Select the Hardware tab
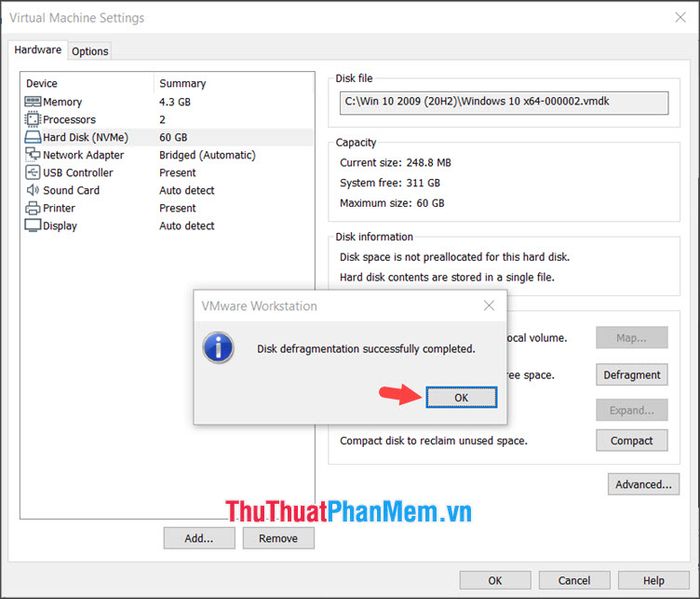This screenshot has width=700, height=599. [38, 50]
